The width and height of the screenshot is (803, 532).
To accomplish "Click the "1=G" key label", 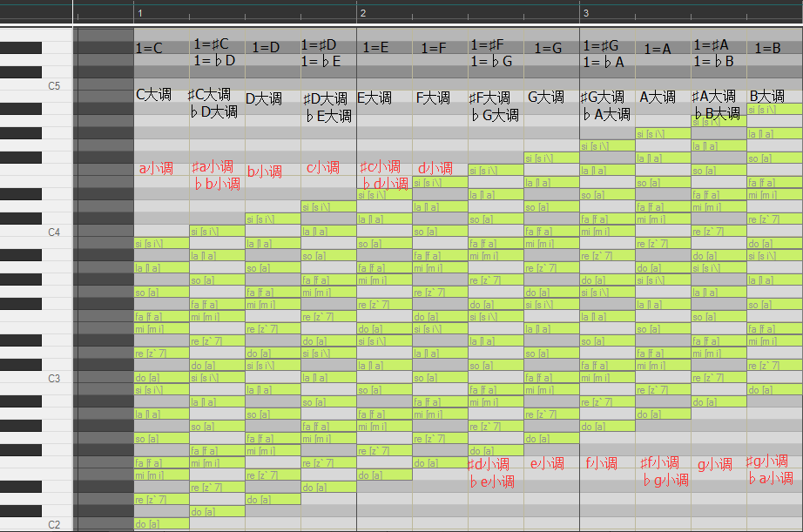I will tap(548, 48).
